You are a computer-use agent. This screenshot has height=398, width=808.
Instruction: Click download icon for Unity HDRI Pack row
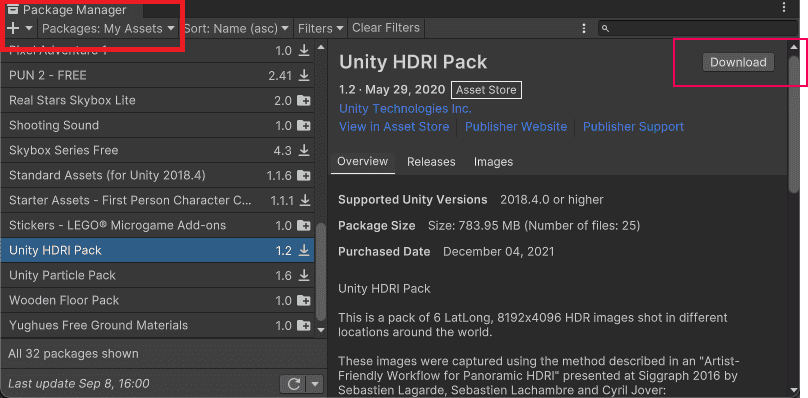pos(304,251)
